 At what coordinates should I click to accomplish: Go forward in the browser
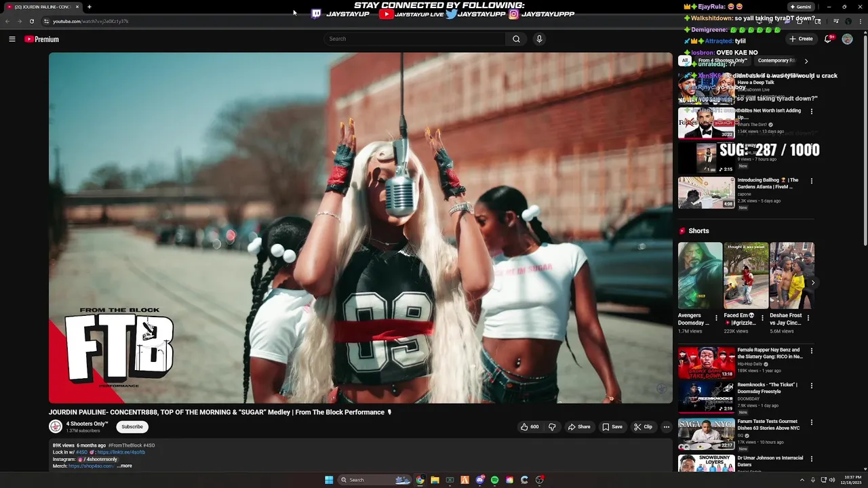coord(19,21)
